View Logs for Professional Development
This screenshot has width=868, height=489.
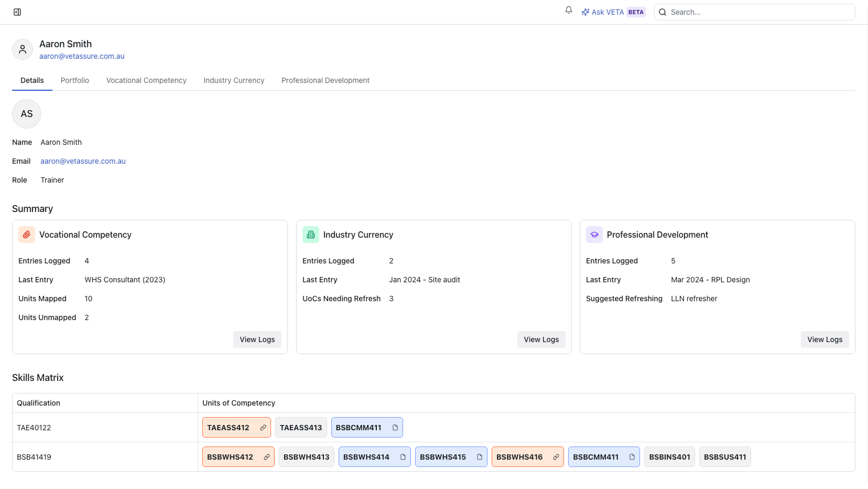[x=824, y=339]
